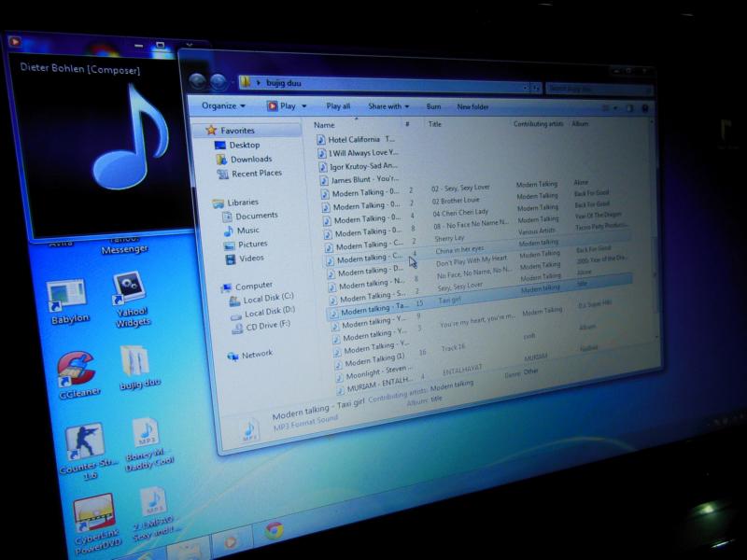Click the Counter-Strike 1.6 desktop shortcut
747x560 pixels.
(87, 450)
